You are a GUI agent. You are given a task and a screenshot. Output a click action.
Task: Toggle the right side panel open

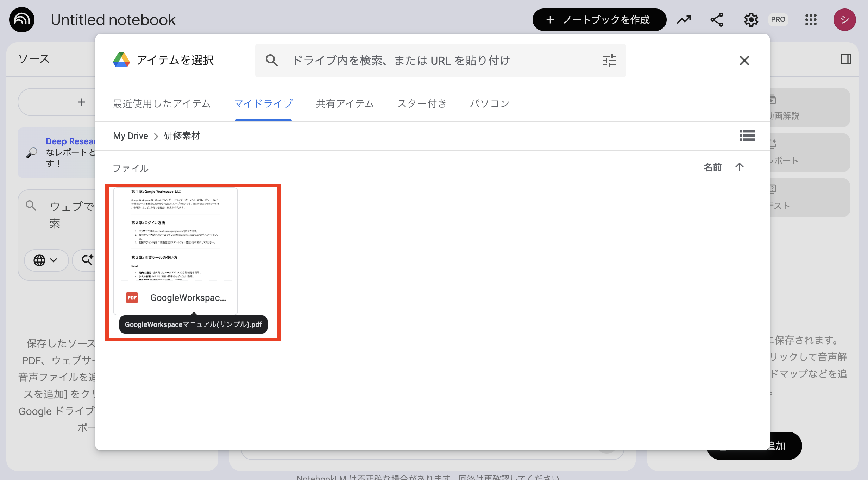(846, 59)
